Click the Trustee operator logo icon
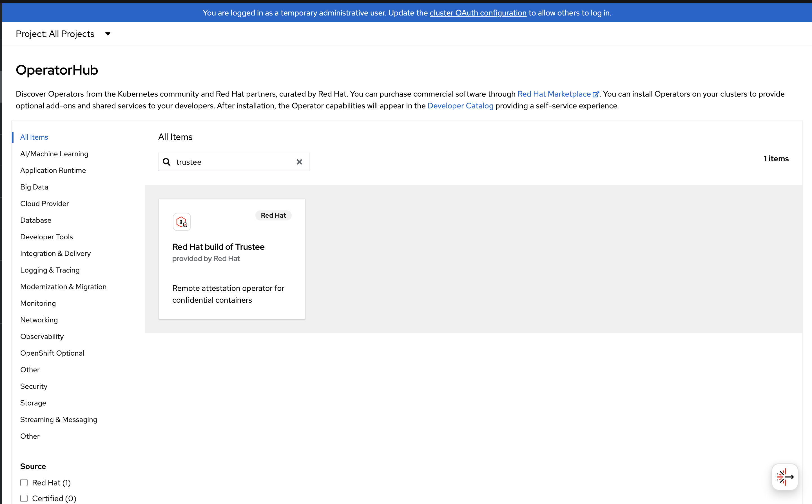This screenshot has height=504, width=812. (182, 222)
